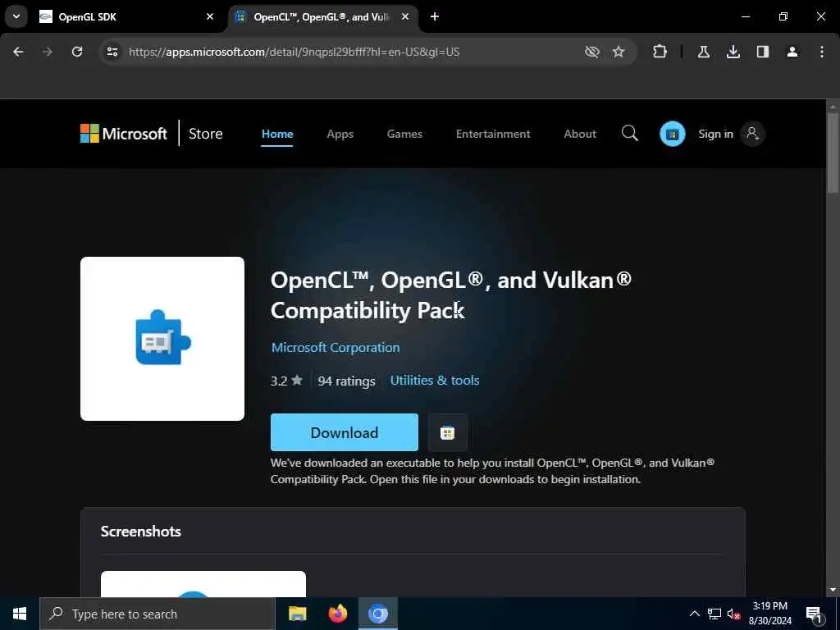Viewport: 840px width, 630px height.
Task: Click the network tray icon
Action: [714, 614]
